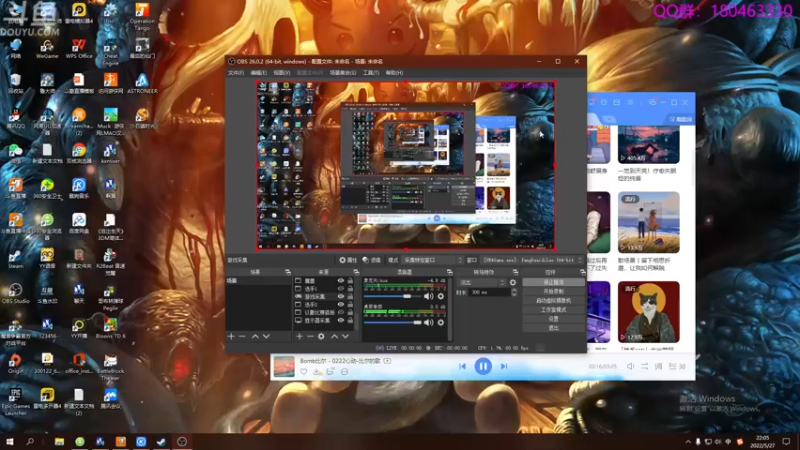Like the current song with heart icon
The width and height of the screenshot is (800, 450).
click(x=304, y=372)
